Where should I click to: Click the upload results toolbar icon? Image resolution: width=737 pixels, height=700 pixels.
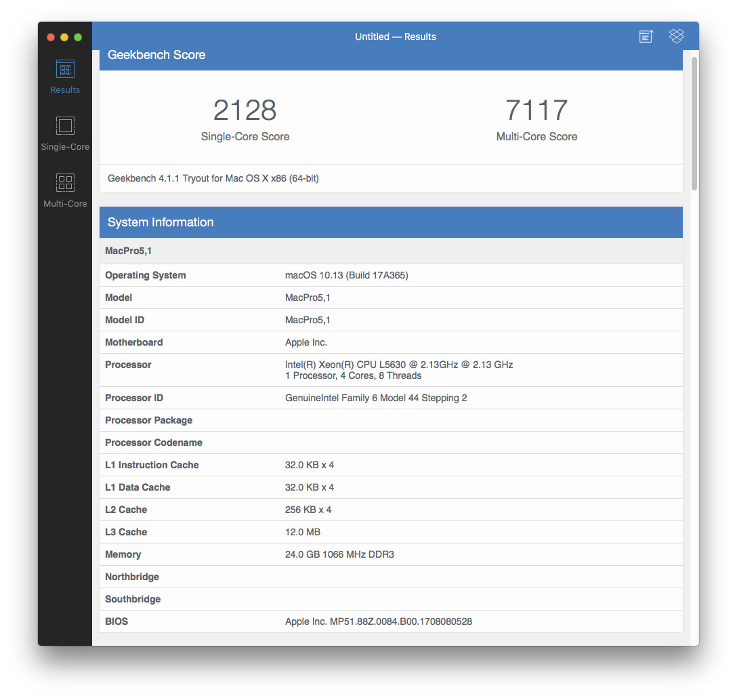point(646,36)
